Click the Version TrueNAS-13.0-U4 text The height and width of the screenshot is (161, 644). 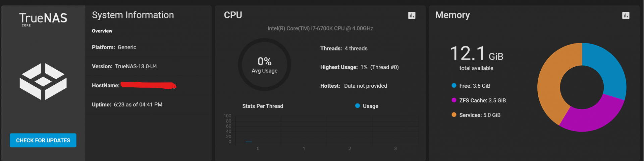pos(124,66)
